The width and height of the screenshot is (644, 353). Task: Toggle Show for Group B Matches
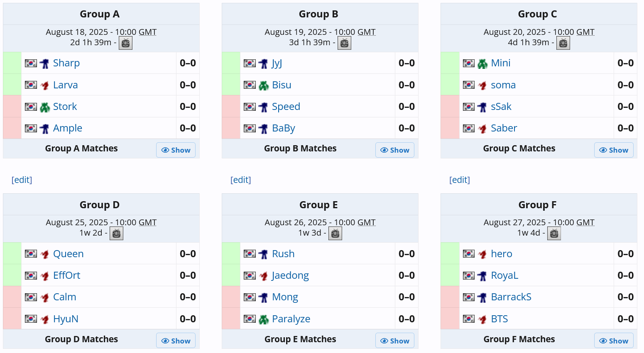point(394,150)
